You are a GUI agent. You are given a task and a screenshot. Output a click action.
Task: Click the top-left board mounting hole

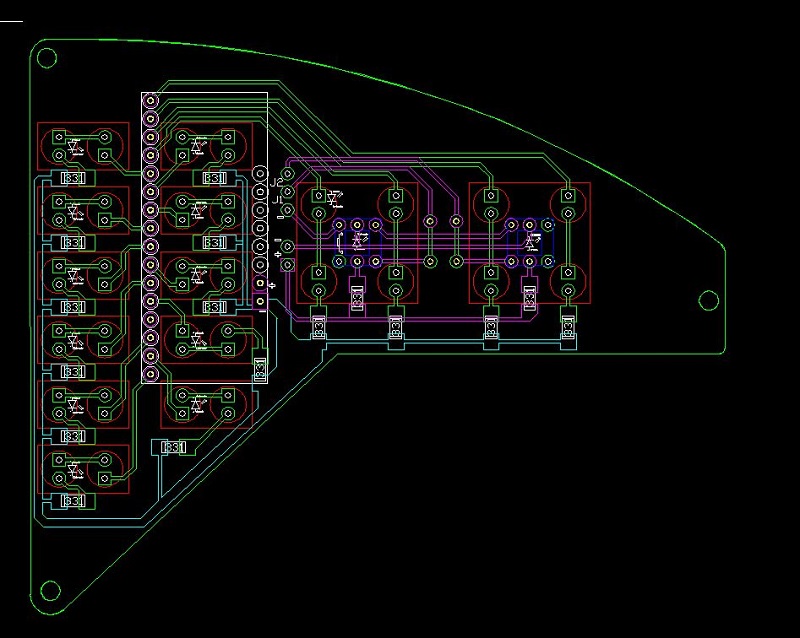point(47,58)
